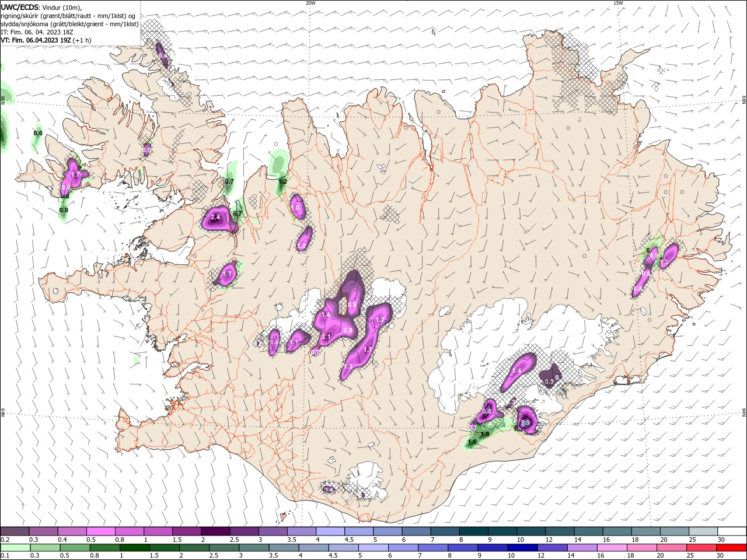The image size is (747, 560).
Task: Click the 'UWC/ECDS: Vindur (10m),' title text
Action: pyautogui.click(x=41, y=8)
